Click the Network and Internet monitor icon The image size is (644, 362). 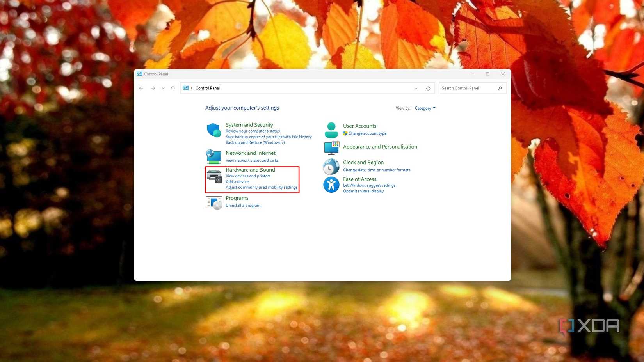point(213,156)
